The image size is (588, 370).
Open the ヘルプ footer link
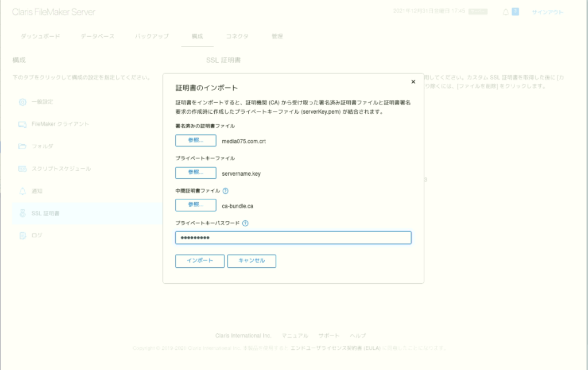tap(358, 336)
